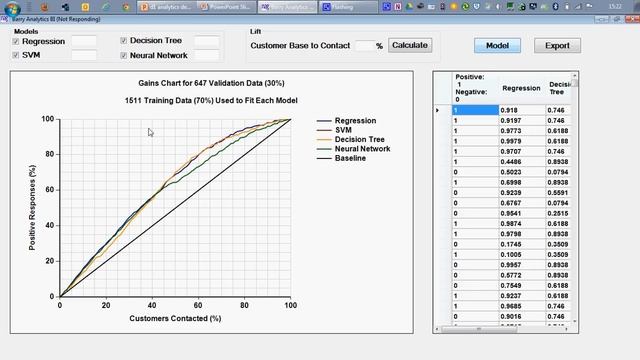Image resolution: width=640 pixels, height=360 pixels.
Task: Click the yellow circle tray icon
Action: (x=454, y=7)
